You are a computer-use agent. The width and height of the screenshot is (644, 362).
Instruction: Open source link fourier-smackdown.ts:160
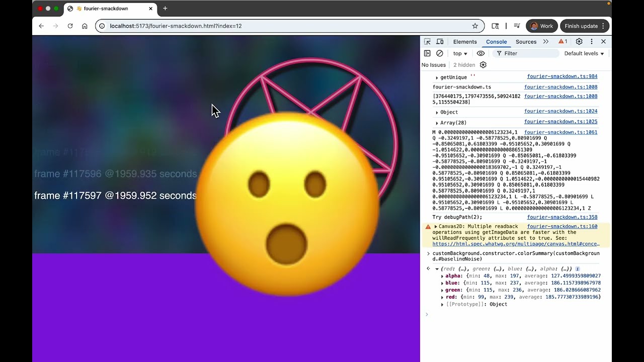(x=562, y=226)
